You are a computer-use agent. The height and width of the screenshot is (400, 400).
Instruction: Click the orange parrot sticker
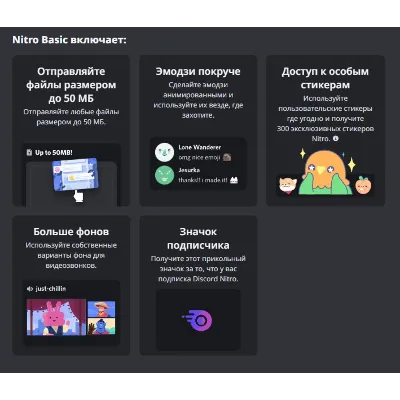325,172
